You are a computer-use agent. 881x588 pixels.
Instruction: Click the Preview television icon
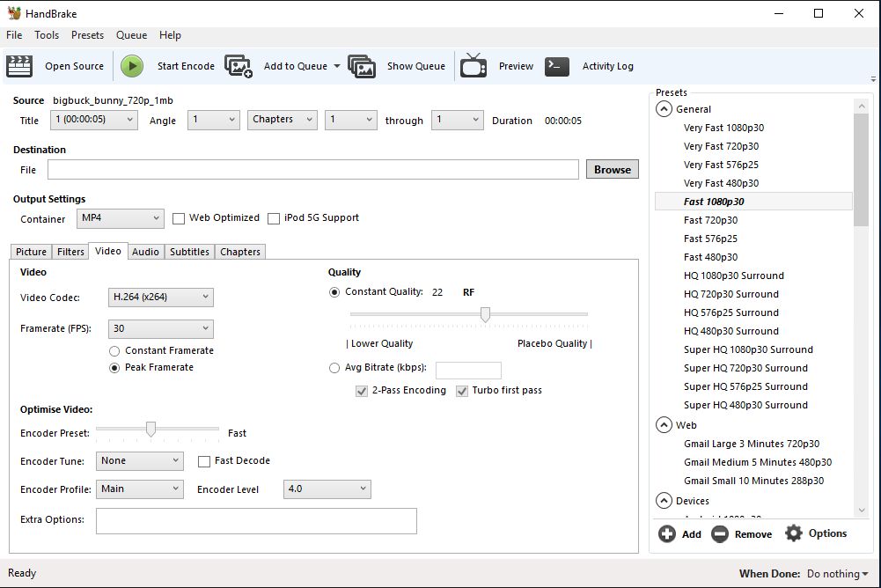pyautogui.click(x=474, y=66)
